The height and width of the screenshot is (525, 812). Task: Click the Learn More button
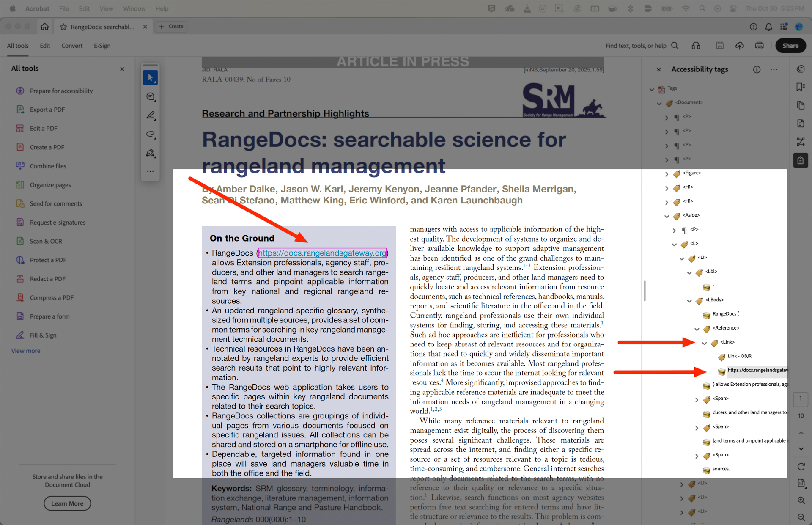tap(67, 503)
